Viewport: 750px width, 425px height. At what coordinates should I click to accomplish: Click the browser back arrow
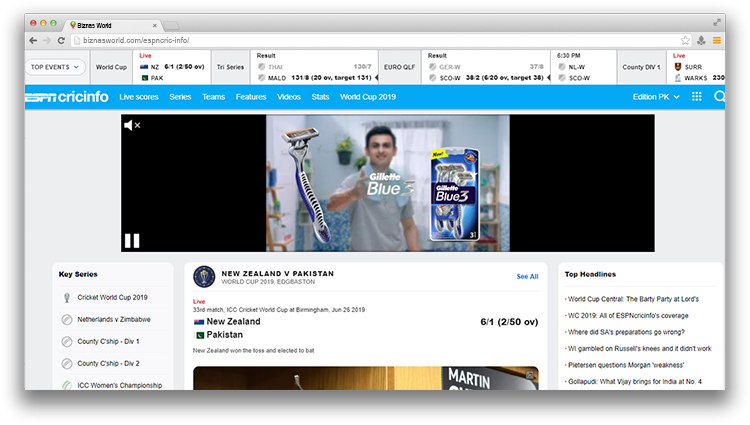tap(33, 40)
